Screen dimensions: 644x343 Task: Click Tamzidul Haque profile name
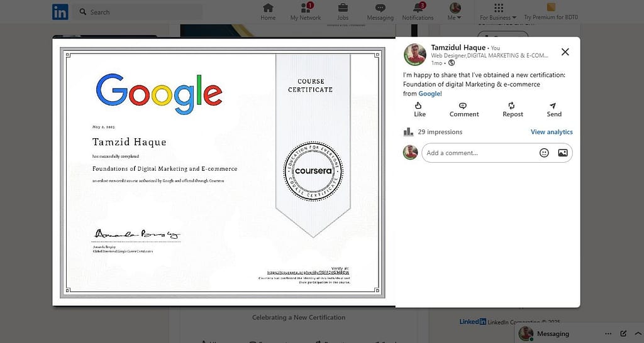point(458,48)
